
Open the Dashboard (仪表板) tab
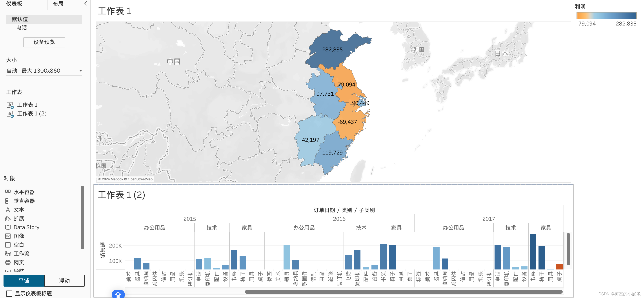(14, 4)
